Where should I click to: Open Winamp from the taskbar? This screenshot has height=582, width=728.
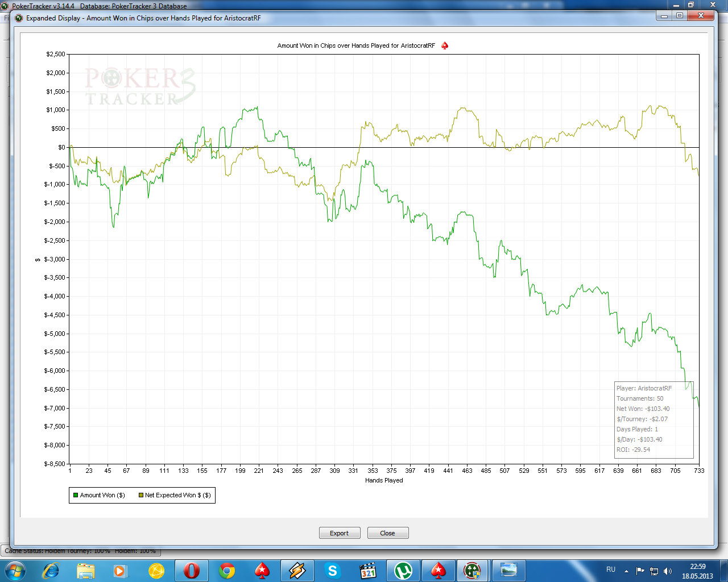[x=297, y=570]
